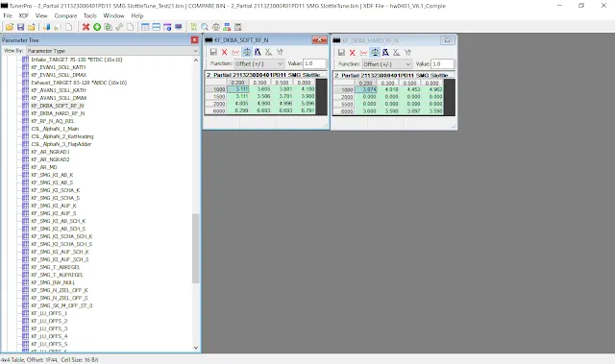This screenshot has height=364, width=615.
Task: Open a bin file from the main toolbar
Action: click(x=10, y=27)
